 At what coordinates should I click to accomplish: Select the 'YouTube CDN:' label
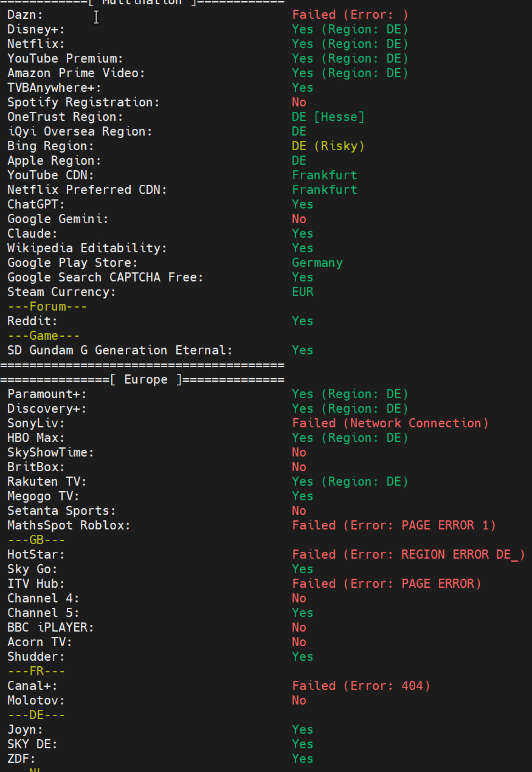[x=50, y=175]
